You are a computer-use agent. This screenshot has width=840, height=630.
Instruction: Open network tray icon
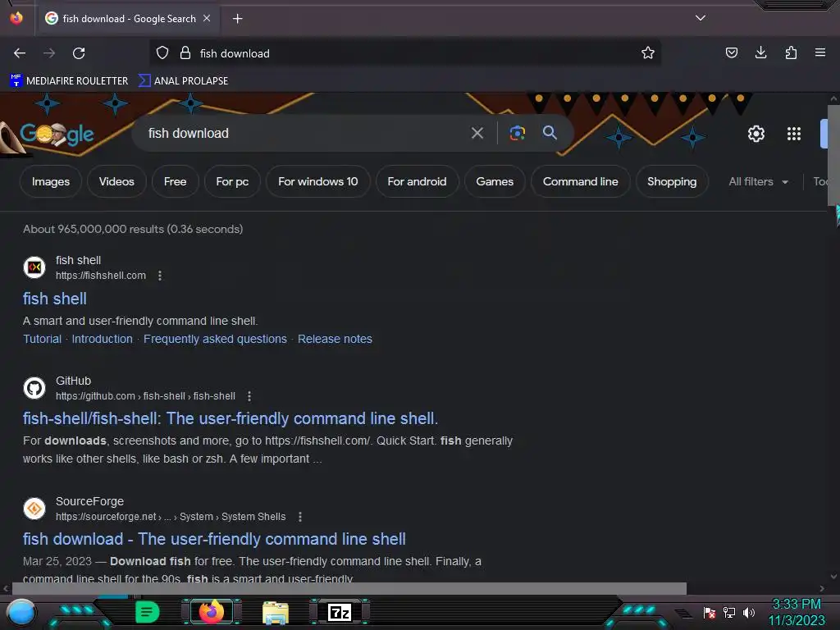coord(729,612)
